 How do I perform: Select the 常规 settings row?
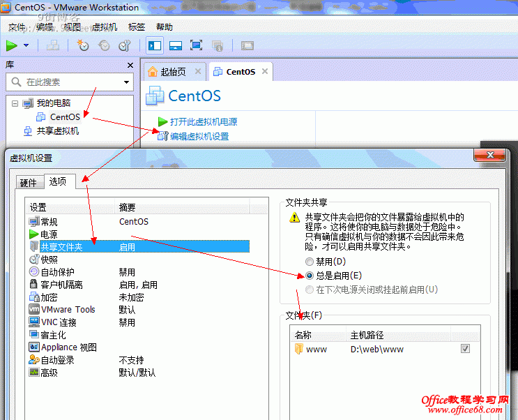[x=139, y=222]
